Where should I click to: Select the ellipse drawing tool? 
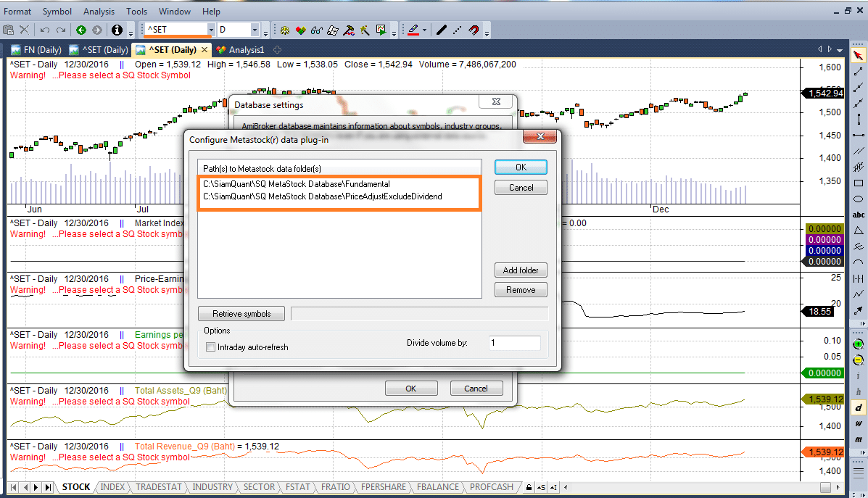click(859, 199)
